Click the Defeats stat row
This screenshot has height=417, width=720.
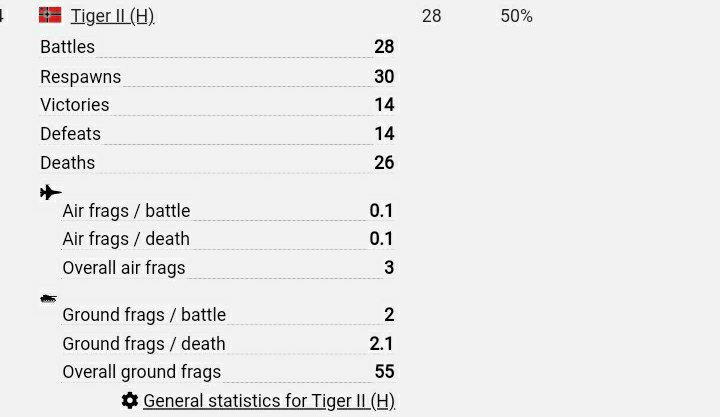coord(217,134)
